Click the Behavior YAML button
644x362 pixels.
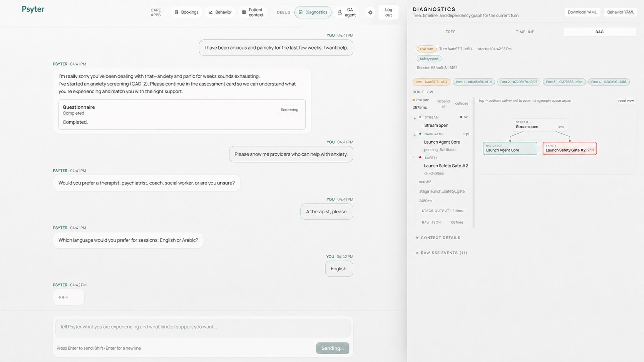click(621, 12)
